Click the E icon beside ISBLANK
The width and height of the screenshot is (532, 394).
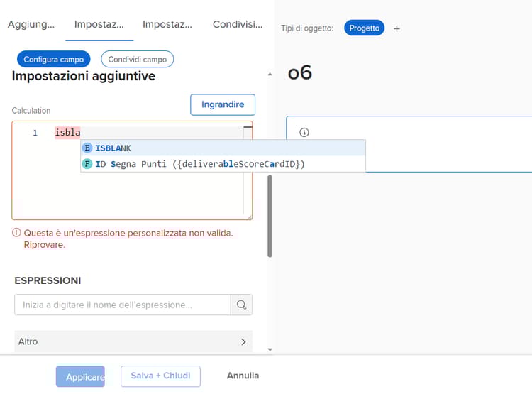(87, 148)
